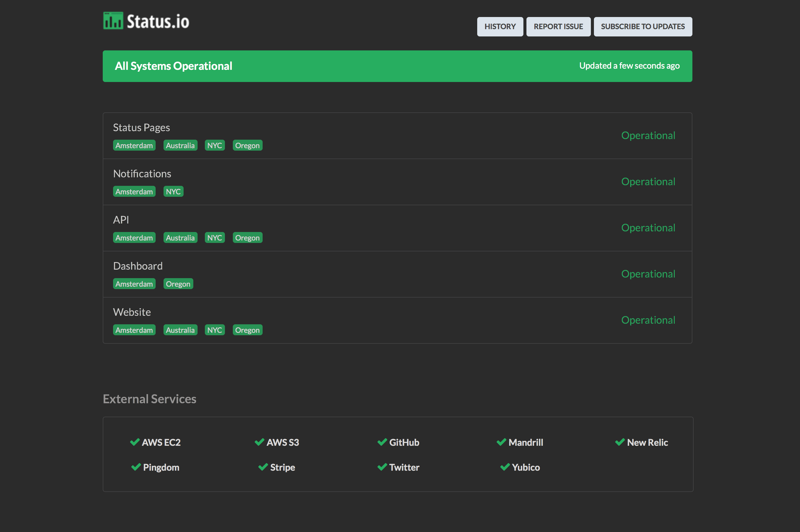Click the checkmark icon next to GitHub
This screenshot has width=800, height=532.
click(x=382, y=442)
